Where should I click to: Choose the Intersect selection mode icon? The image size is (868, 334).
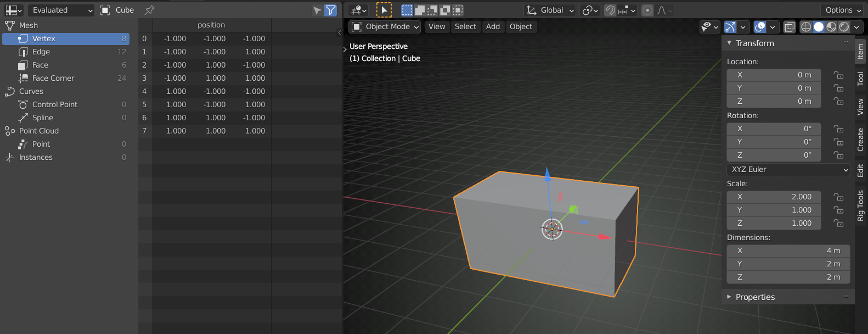458,10
